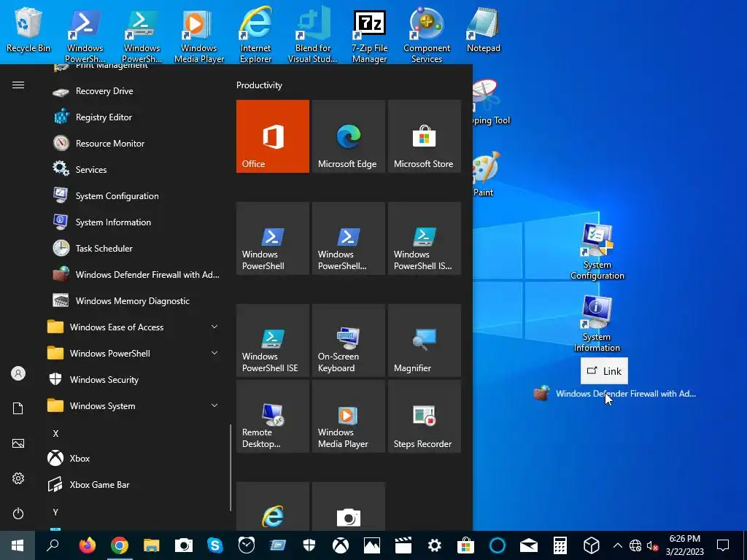Open Settings gear in the Start sidebar
Viewport: 747px width, 560px height.
click(x=18, y=478)
